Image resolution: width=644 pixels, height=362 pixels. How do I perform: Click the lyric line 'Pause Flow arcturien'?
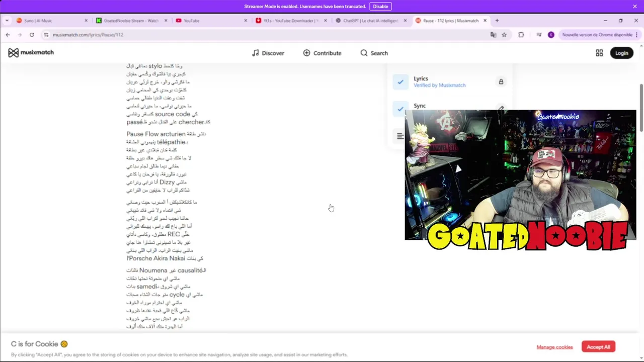pos(166,134)
